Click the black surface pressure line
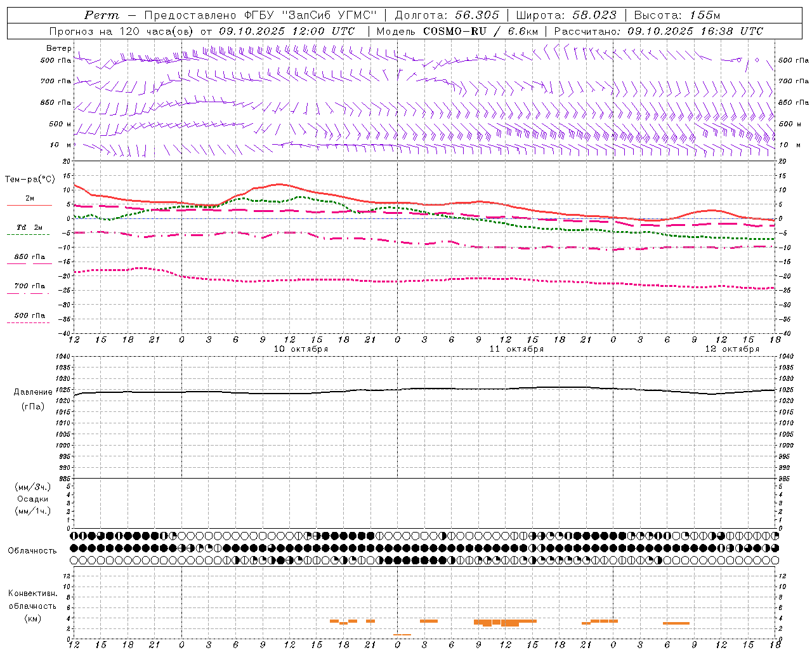Viewport: 812px width, 650px height. [425, 389]
